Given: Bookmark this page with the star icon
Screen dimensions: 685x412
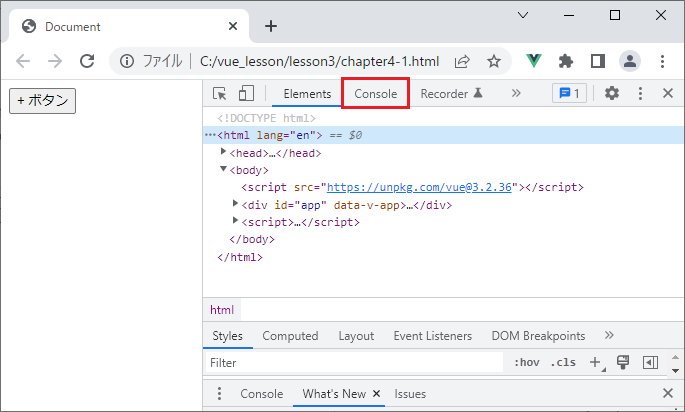Looking at the screenshot, I should [494, 61].
